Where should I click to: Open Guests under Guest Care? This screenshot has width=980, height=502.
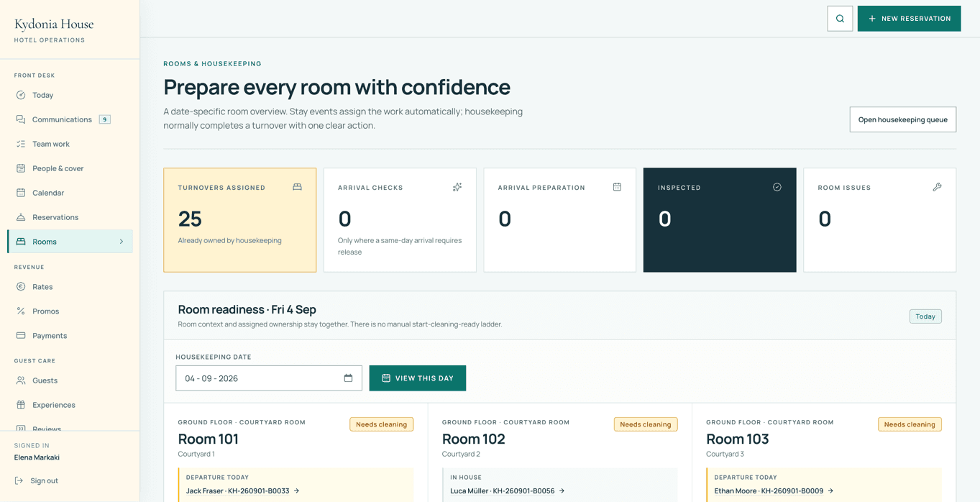click(x=70, y=380)
